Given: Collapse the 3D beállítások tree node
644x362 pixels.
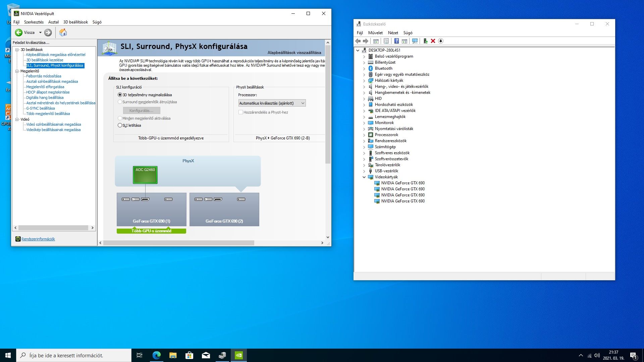Looking at the screenshot, I should pos(17,50).
